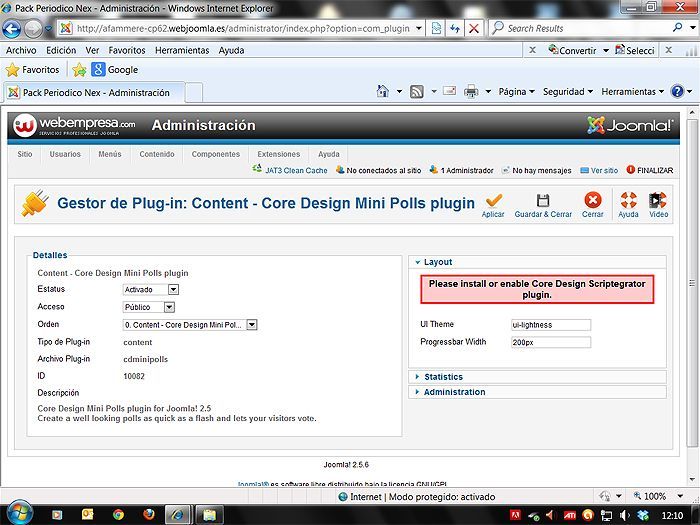Click the red Cerrar icon

coord(592,200)
